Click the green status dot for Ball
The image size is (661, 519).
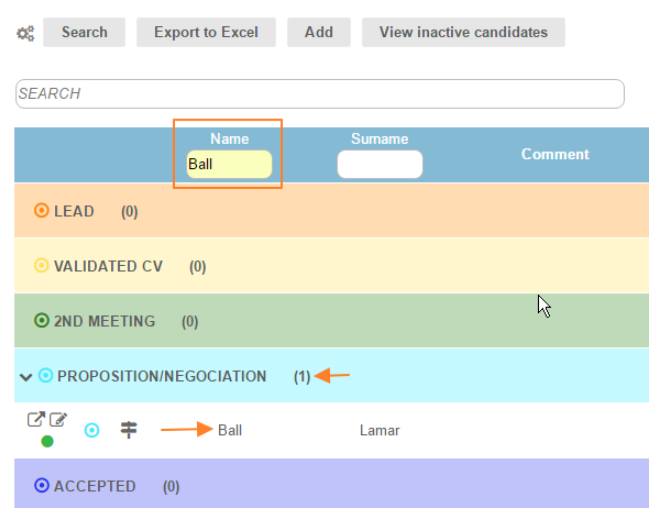point(47,441)
